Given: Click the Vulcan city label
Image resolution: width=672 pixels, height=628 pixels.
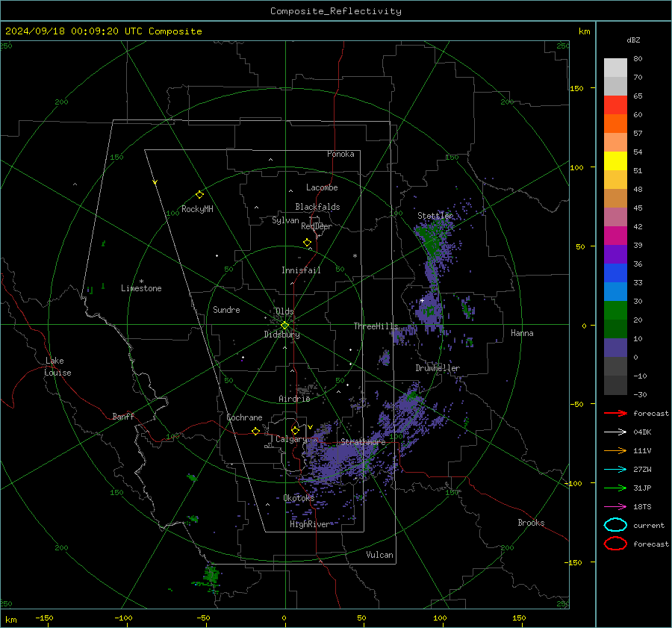Looking at the screenshot, I should [379, 555].
